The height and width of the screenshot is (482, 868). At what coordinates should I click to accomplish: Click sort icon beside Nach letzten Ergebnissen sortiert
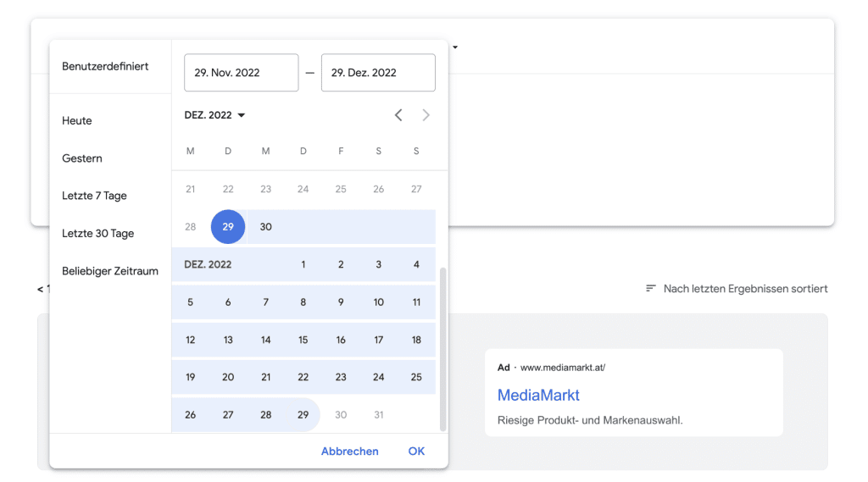click(651, 289)
